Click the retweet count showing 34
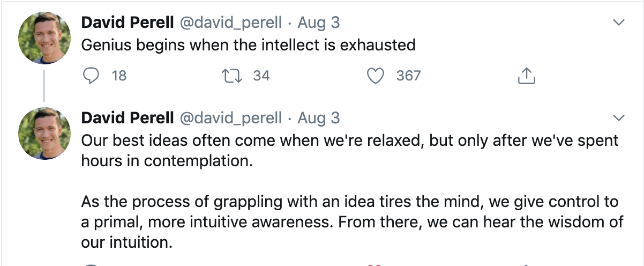Image resolution: width=644 pixels, height=266 pixels. 261,76
